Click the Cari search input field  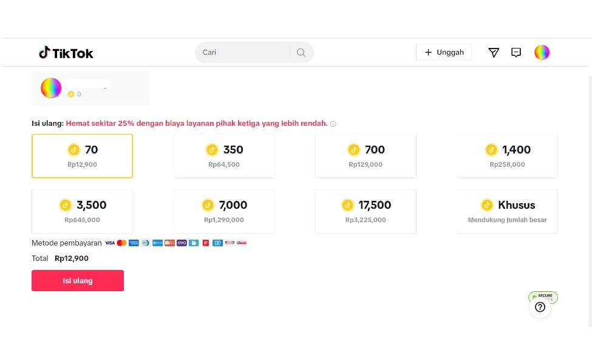243,52
